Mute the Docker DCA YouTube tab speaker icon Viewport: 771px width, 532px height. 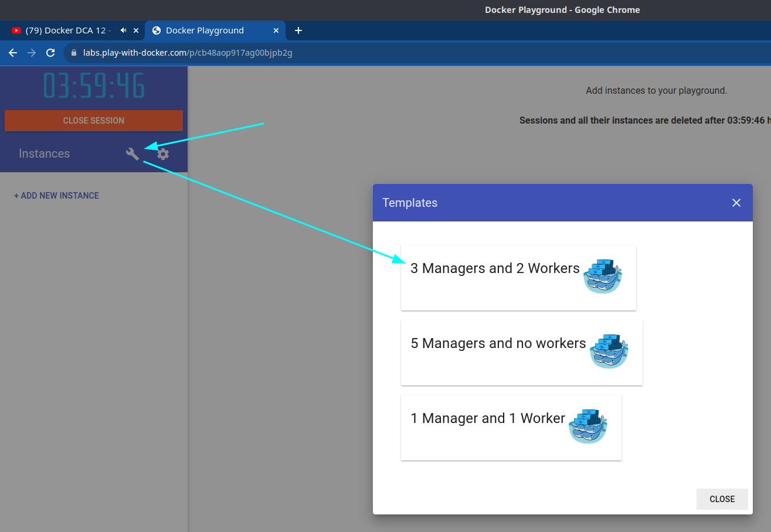click(122, 30)
